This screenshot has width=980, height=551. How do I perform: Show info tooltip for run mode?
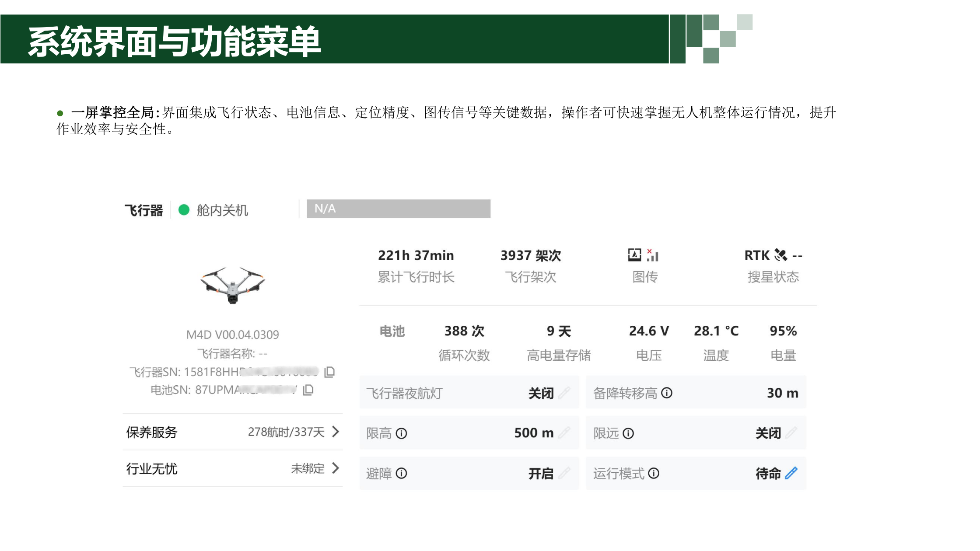click(x=654, y=474)
